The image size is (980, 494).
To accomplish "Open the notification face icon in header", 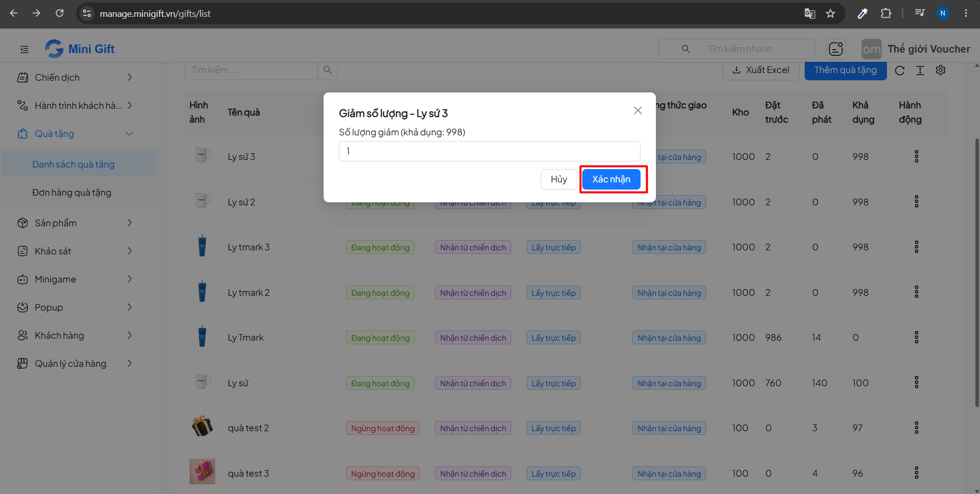I will 836,49.
